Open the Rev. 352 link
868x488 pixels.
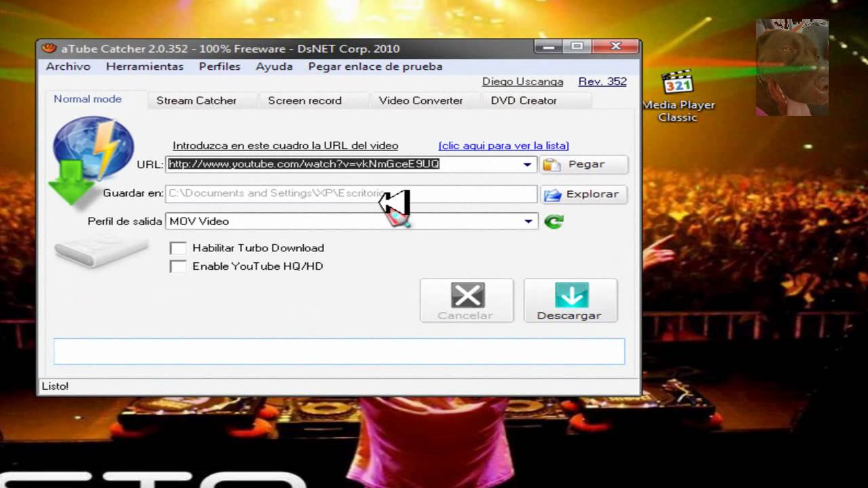(x=602, y=81)
